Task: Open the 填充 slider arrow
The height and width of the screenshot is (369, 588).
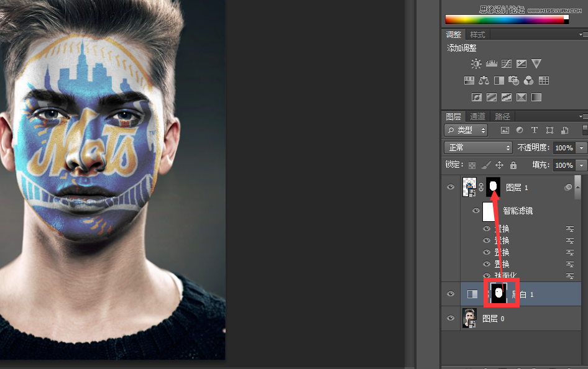Action: point(582,165)
